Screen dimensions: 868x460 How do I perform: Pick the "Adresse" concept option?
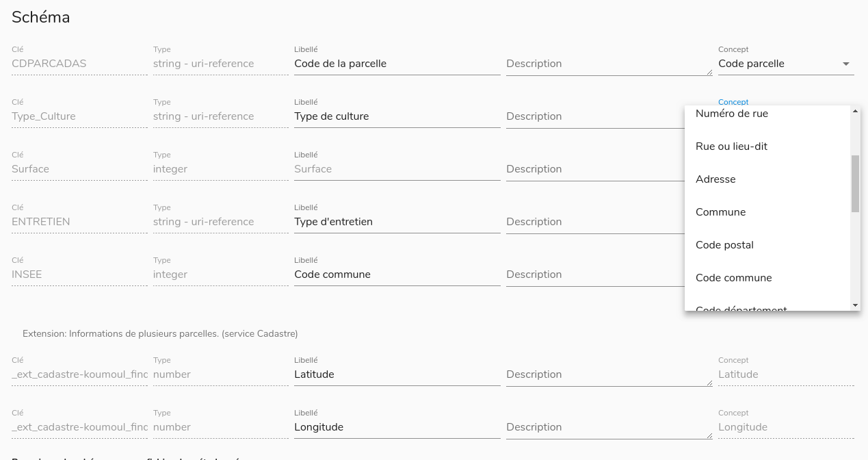715,179
